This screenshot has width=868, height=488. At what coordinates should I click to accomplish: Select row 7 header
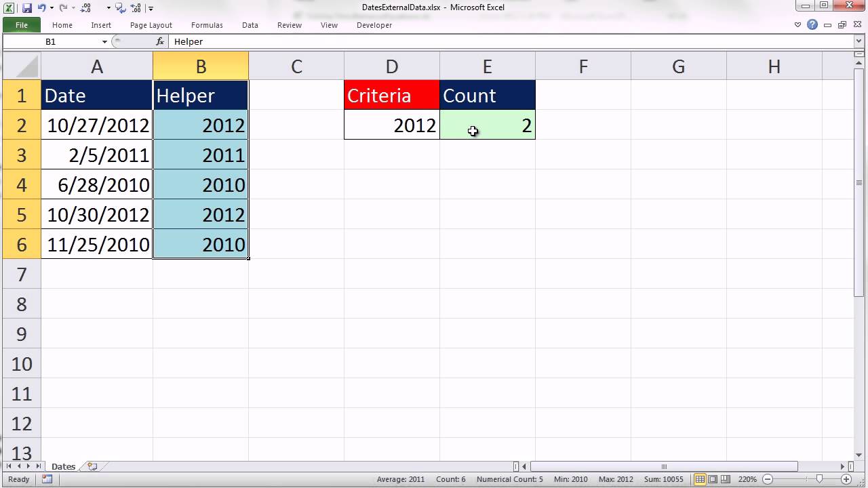[x=22, y=274]
